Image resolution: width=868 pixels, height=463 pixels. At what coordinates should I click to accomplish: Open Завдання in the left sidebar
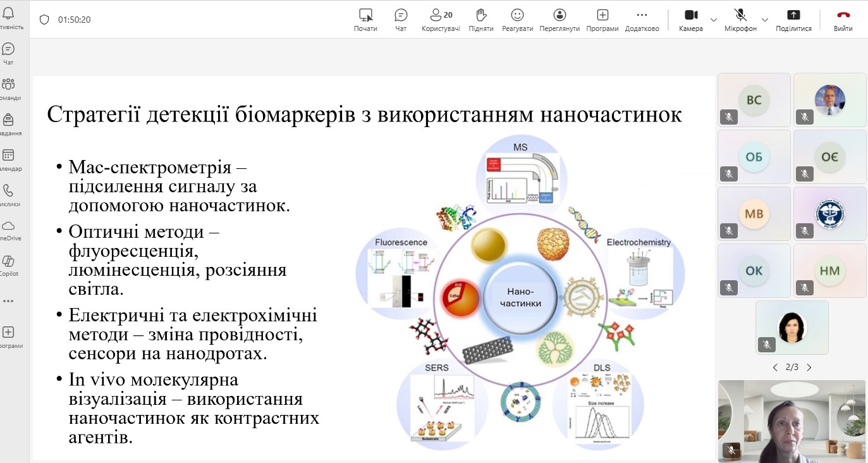click(x=9, y=124)
